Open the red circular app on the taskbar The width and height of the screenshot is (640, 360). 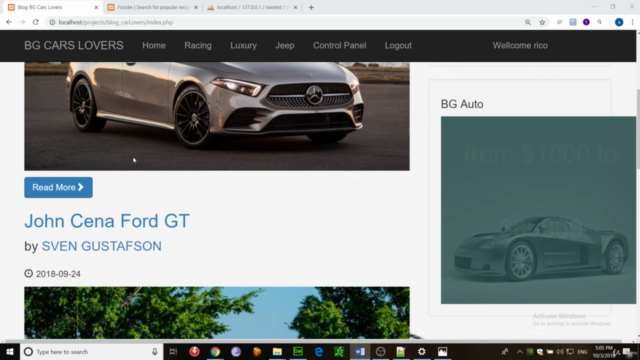pos(194,351)
